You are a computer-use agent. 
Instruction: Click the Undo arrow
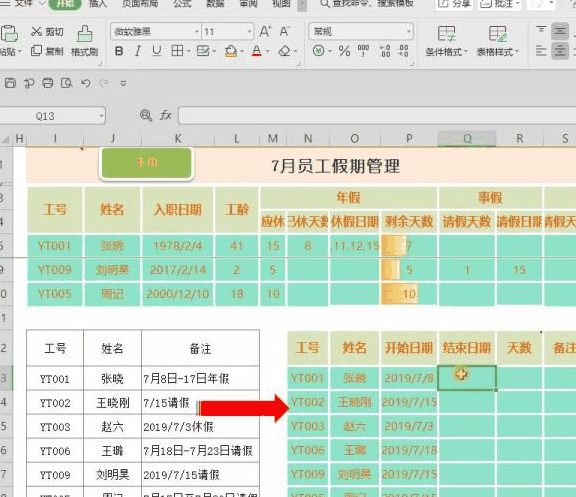pyautogui.click(x=86, y=83)
